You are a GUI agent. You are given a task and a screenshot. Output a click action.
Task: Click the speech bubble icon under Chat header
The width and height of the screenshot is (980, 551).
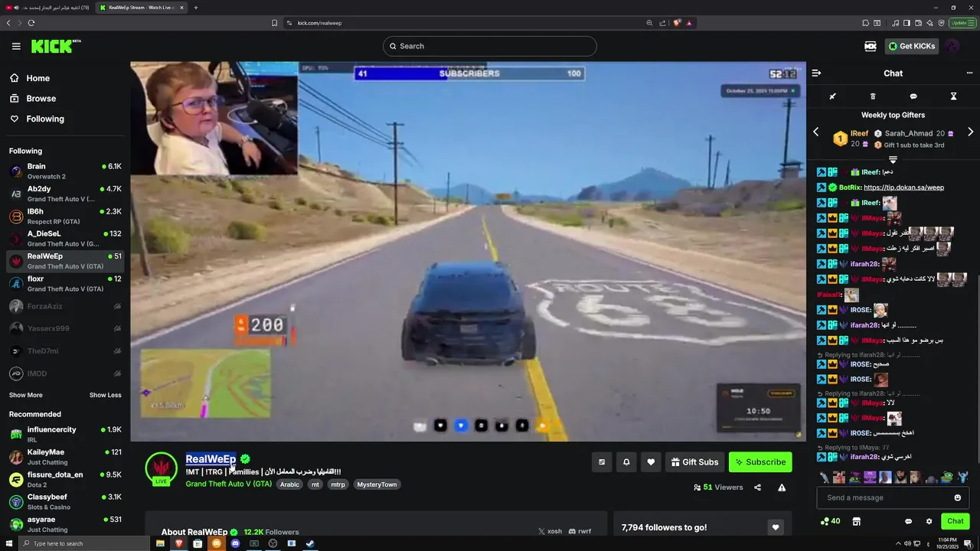913,96
